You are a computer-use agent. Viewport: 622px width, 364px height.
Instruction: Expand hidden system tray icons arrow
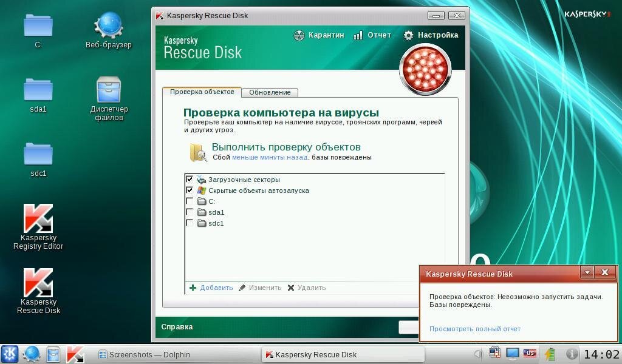[478, 354]
